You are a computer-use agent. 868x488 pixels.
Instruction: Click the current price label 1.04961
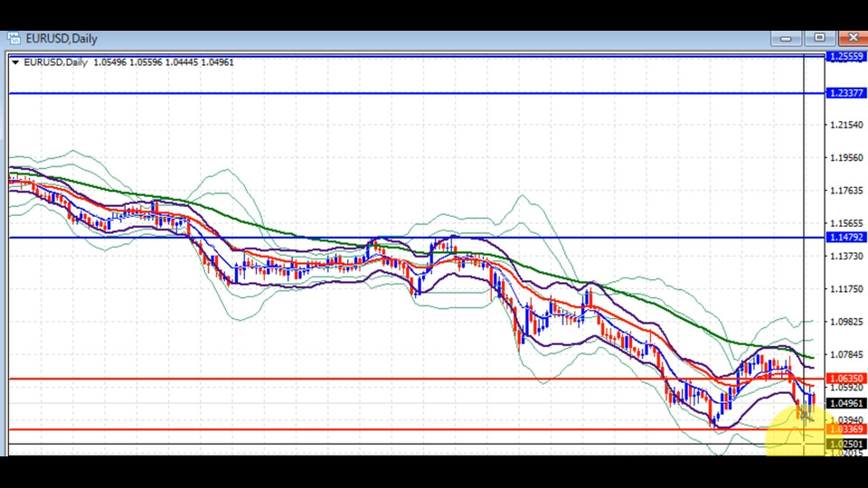tap(845, 403)
